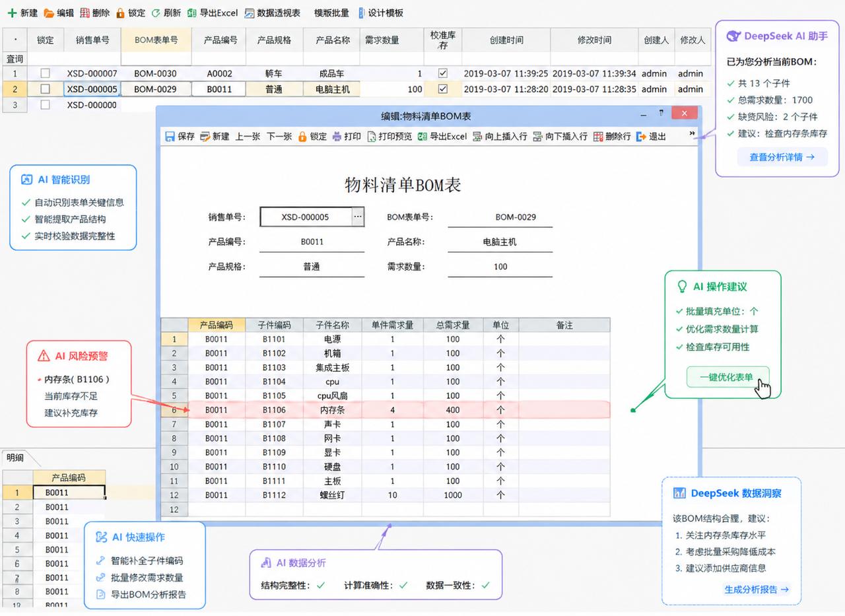This screenshot has height=616, width=845.
Task: Click 新建 in BOM edit dialog toolbar
Action: click(x=215, y=136)
